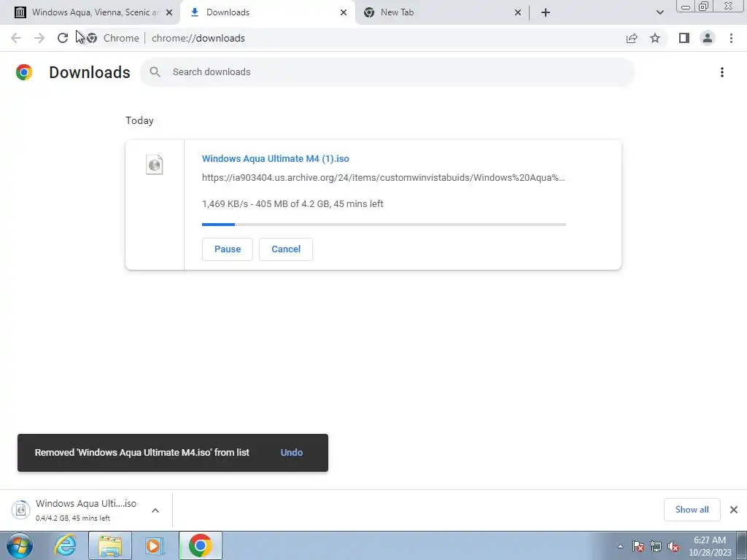This screenshot has height=560, width=747.
Task: Share this page via share icon
Action: point(632,38)
